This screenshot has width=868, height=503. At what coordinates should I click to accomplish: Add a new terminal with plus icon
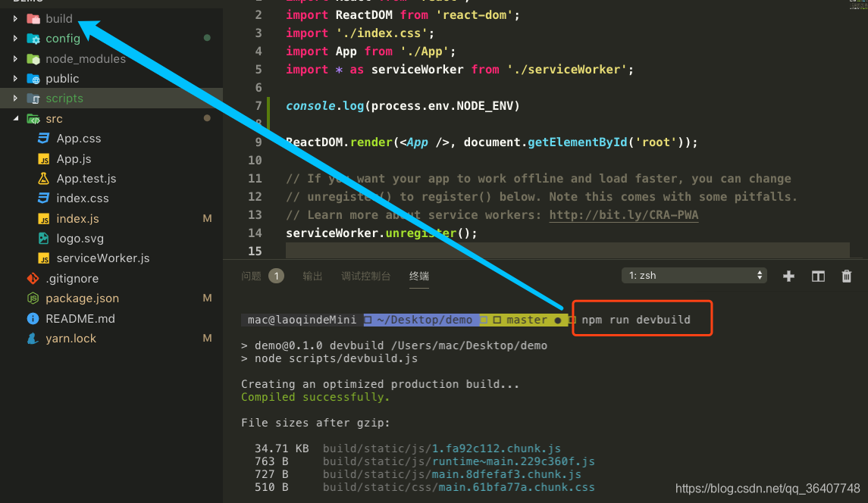click(x=789, y=276)
